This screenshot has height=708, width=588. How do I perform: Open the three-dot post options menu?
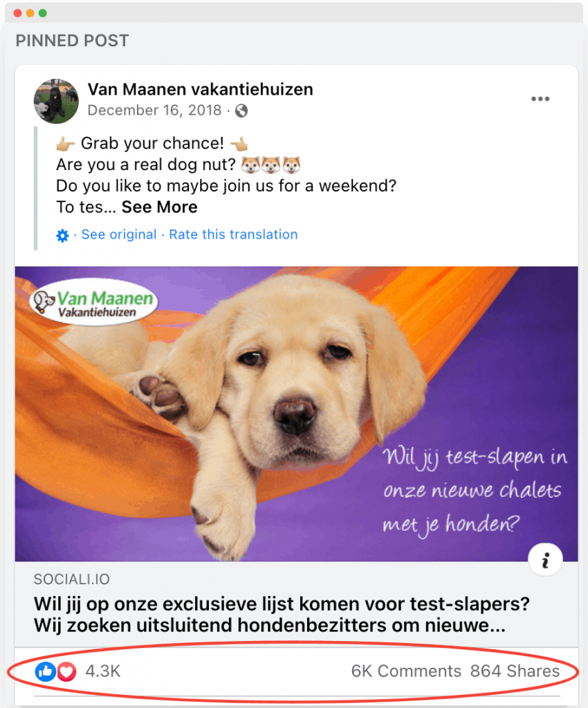pyautogui.click(x=540, y=99)
